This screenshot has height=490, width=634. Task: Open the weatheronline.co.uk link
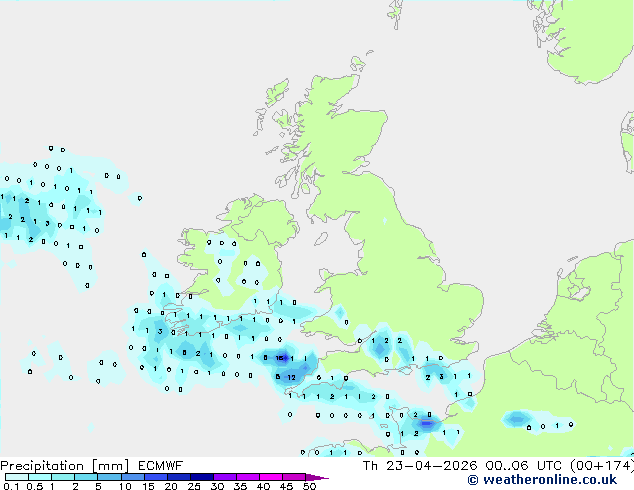click(x=542, y=480)
